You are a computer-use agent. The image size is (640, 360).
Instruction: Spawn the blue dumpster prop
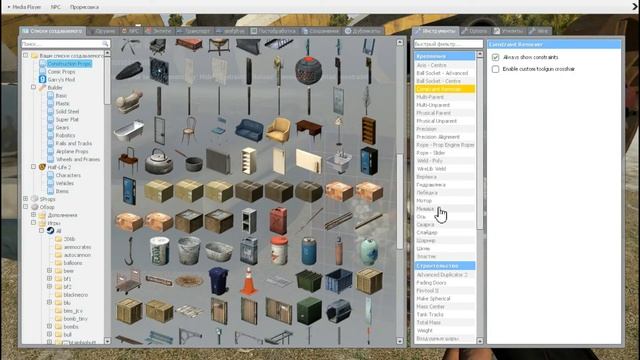(x=339, y=281)
